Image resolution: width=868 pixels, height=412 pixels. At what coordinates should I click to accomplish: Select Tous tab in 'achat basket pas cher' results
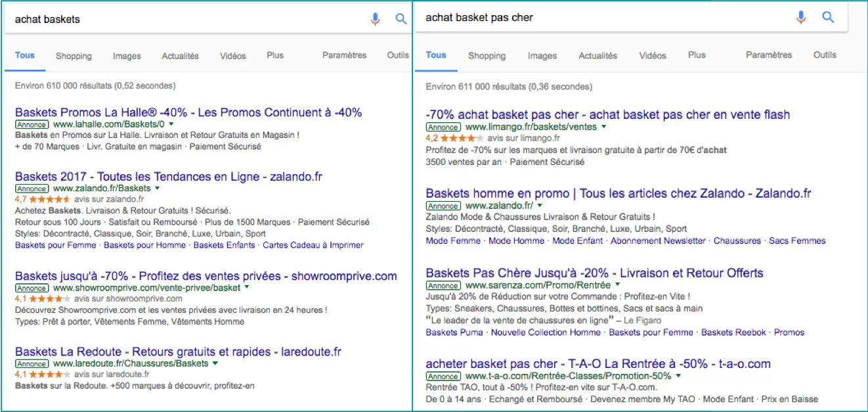click(436, 56)
